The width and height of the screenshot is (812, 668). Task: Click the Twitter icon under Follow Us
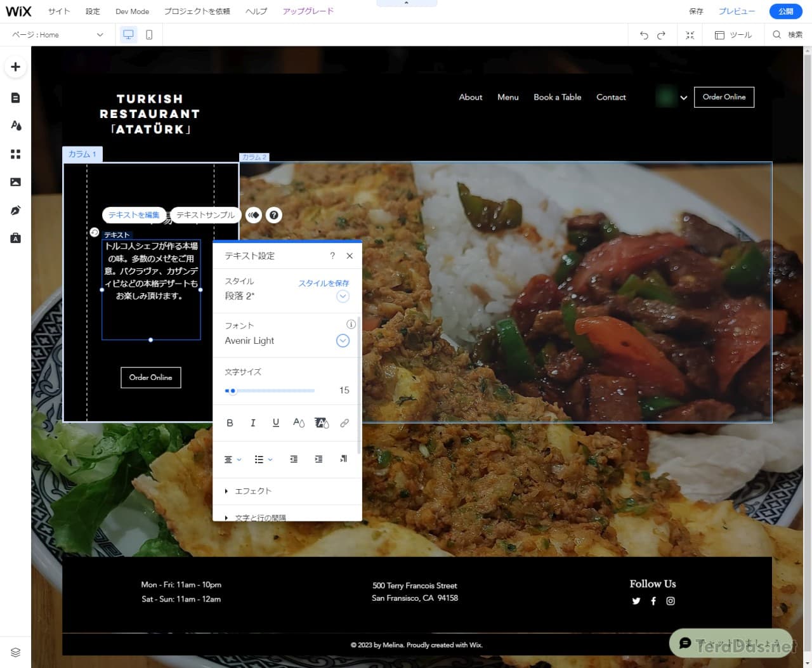coord(636,601)
